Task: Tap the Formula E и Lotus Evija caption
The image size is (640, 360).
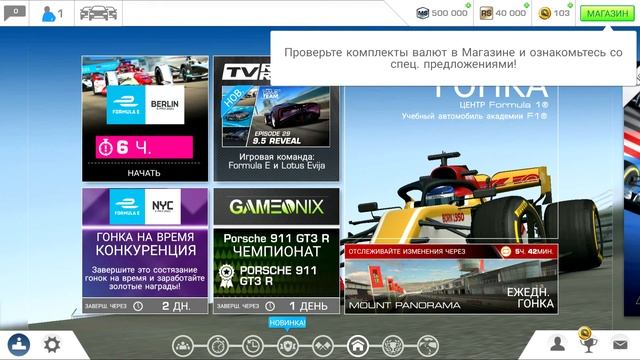Action: 276,166
